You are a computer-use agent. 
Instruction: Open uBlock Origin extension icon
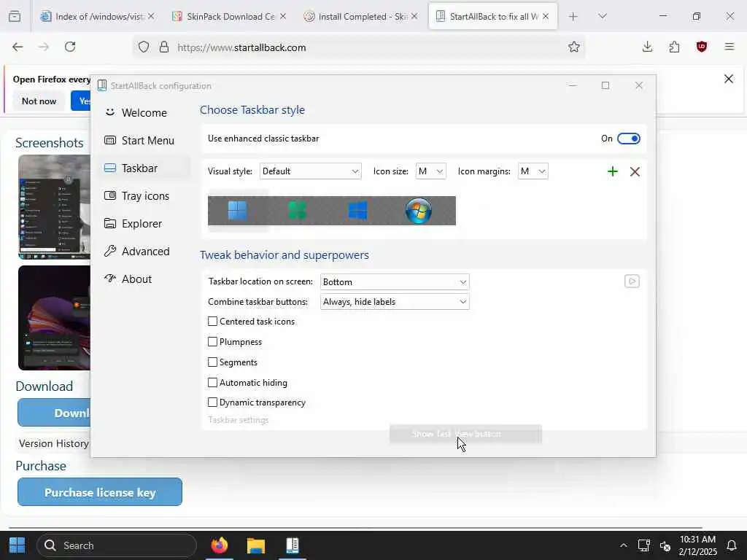click(x=701, y=47)
